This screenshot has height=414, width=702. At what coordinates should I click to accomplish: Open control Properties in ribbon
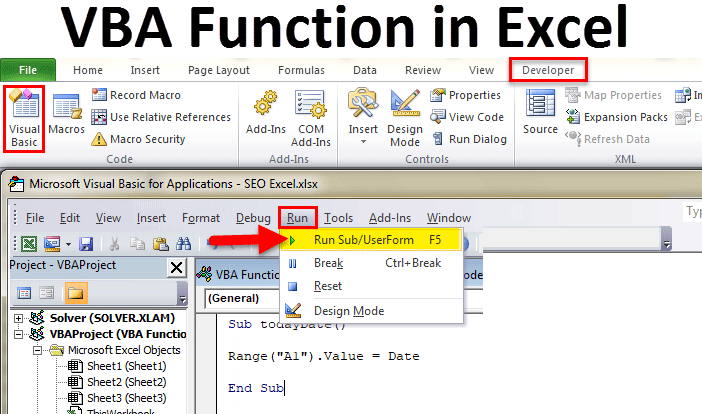[465, 95]
